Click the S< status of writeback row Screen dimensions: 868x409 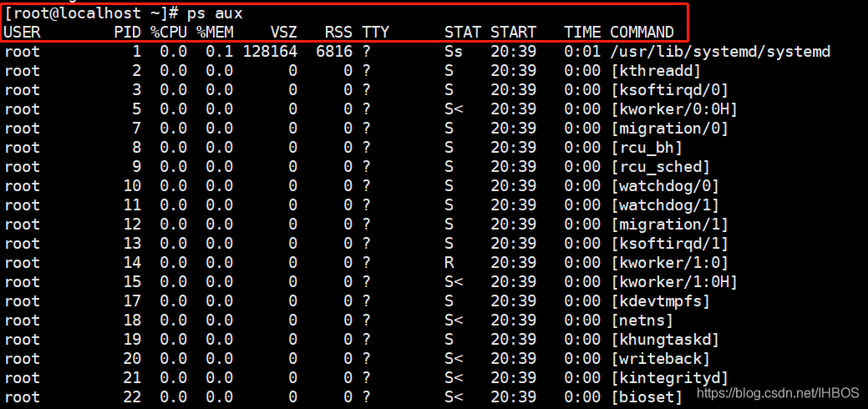coord(454,359)
